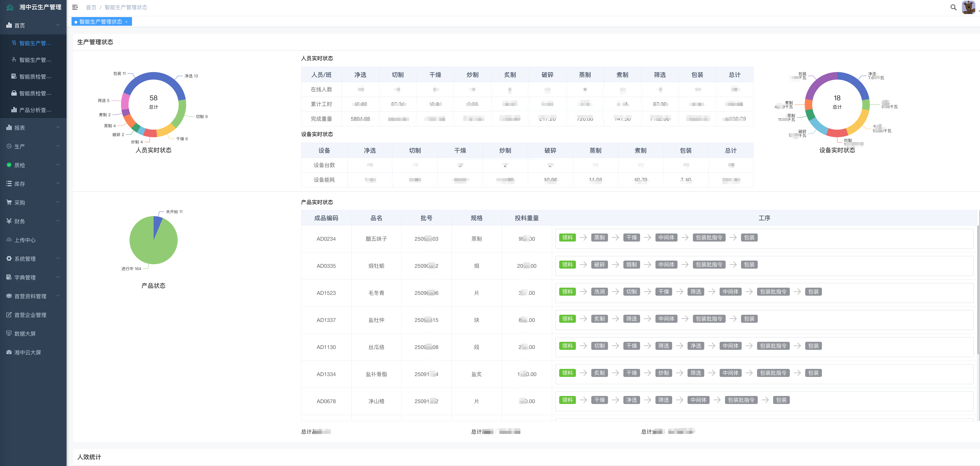The width and height of the screenshot is (980, 466).
Task: Open the search magnifier icon
Action: coord(953,7)
